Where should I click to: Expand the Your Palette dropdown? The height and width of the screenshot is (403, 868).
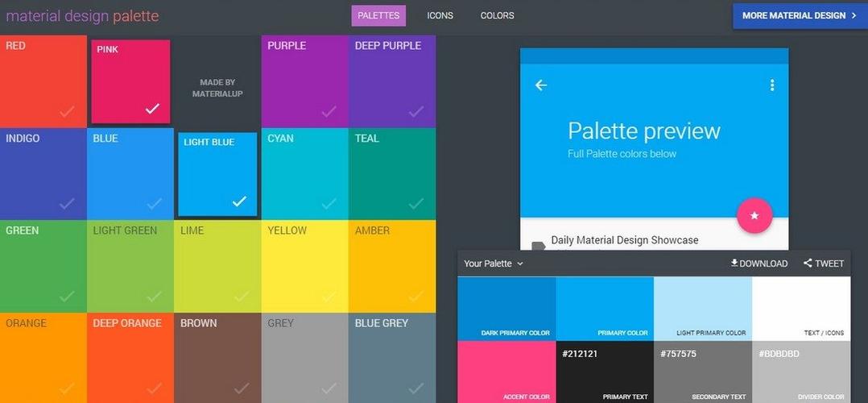click(x=494, y=264)
